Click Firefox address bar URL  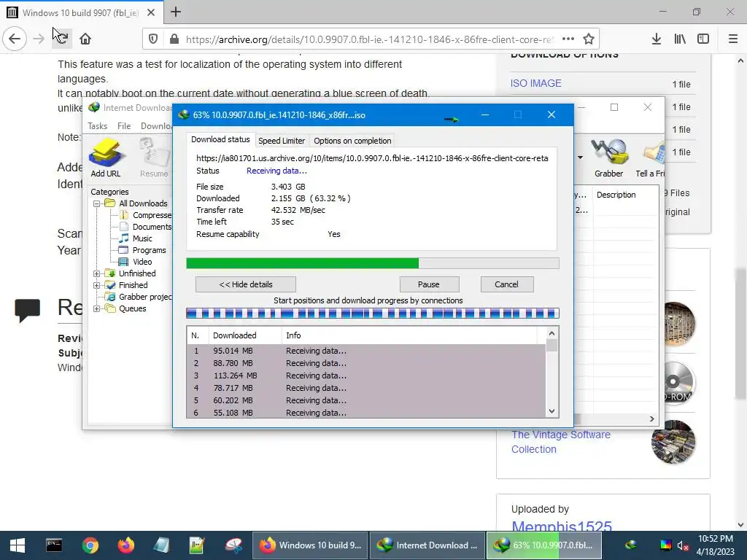coord(368,39)
